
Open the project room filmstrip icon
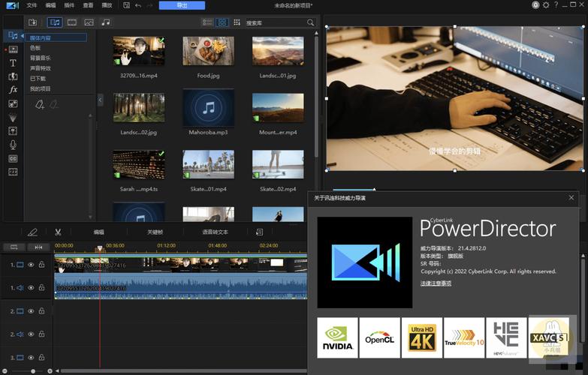point(13,49)
